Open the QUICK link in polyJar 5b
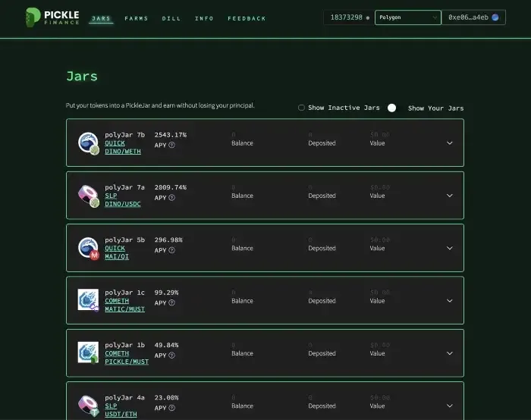The width and height of the screenshot is (531, 420). pyautogui.click(x=115, y=248)
